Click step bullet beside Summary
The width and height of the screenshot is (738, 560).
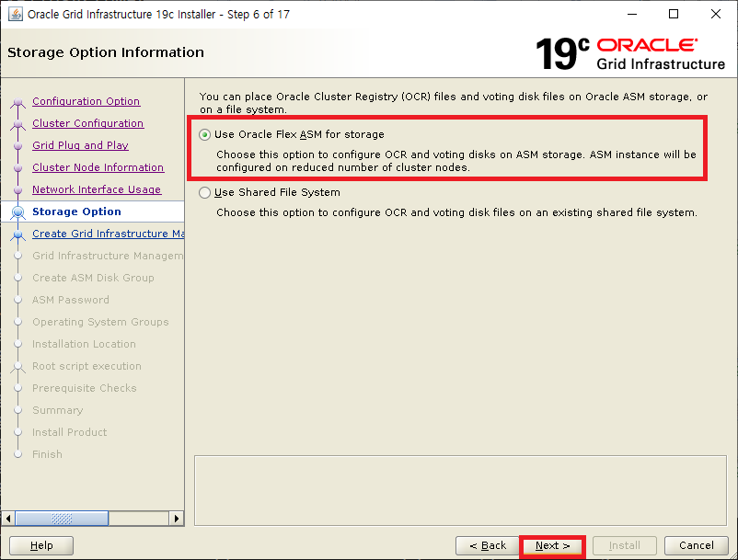tap(17, 410)
